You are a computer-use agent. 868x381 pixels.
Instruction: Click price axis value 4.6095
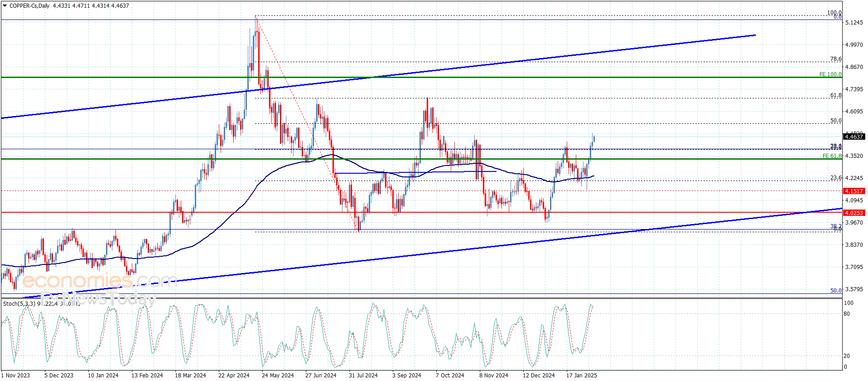tap(854, 111)
